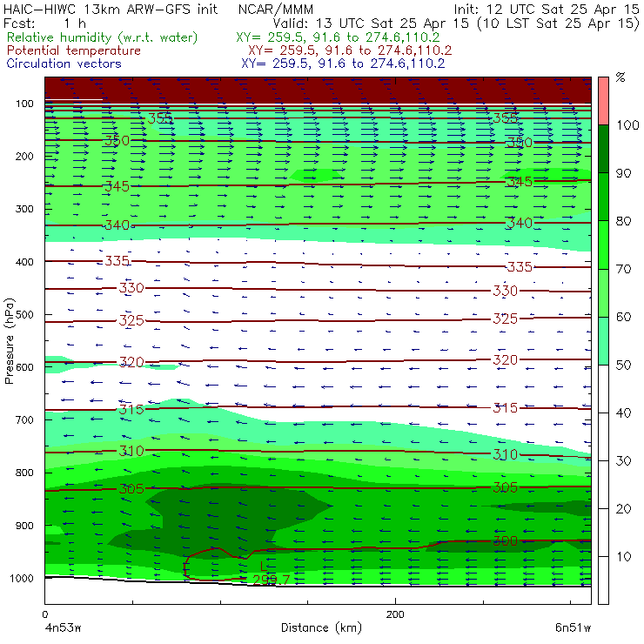
Task: Click the red "Potential temperature" label
Action: pyautogui.click(x=73, y=50)
